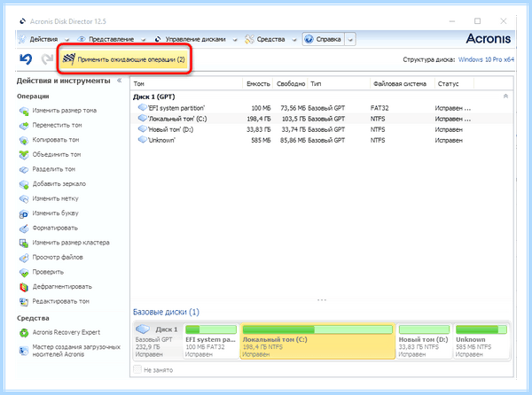Click the Тип column header

tap(339, 83)
